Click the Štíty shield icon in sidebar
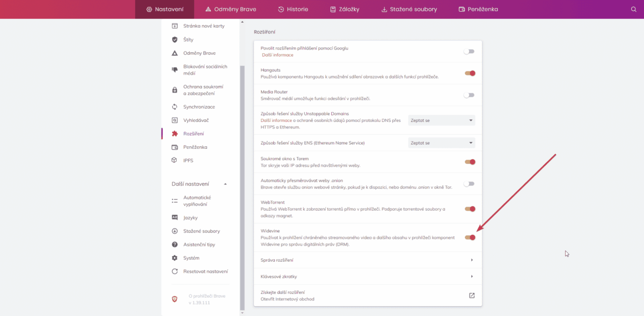The height and width of the screenshot is (316, 644). point(174,40)
